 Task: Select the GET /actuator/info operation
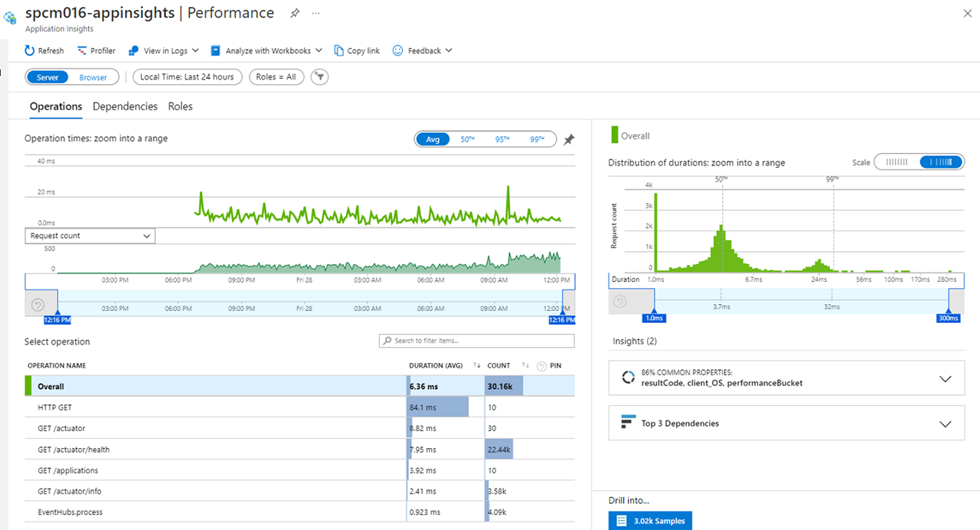[299, 491]
